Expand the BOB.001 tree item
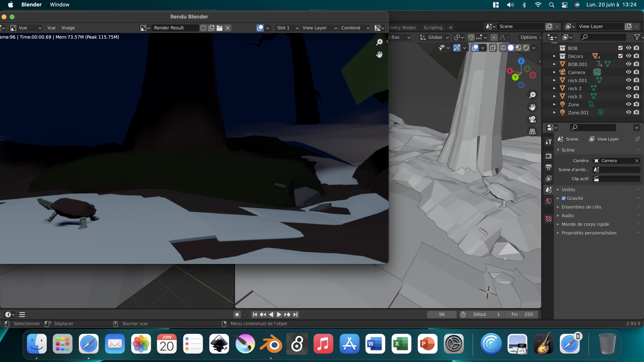The width and height of the screenshot is (644, 362). pos(554,64)
